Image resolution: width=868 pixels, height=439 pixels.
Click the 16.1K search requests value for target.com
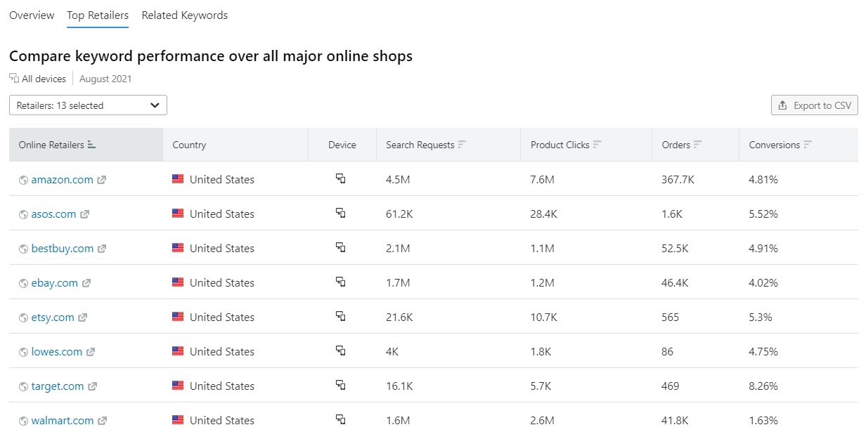pyautogui.click(x=399, y=386)
